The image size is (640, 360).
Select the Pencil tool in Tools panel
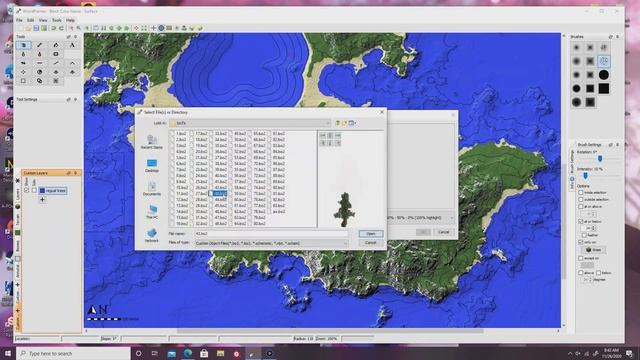tap(40, 45)
